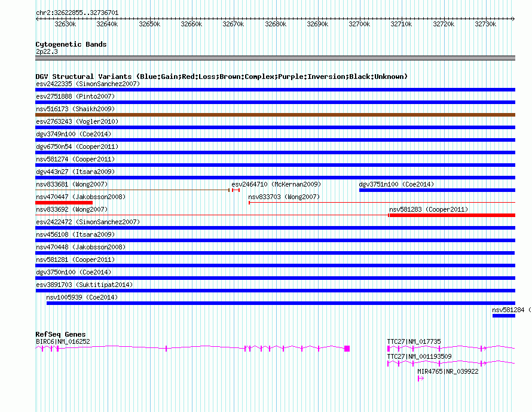Select the 32720k ruler position

[444, 24]
